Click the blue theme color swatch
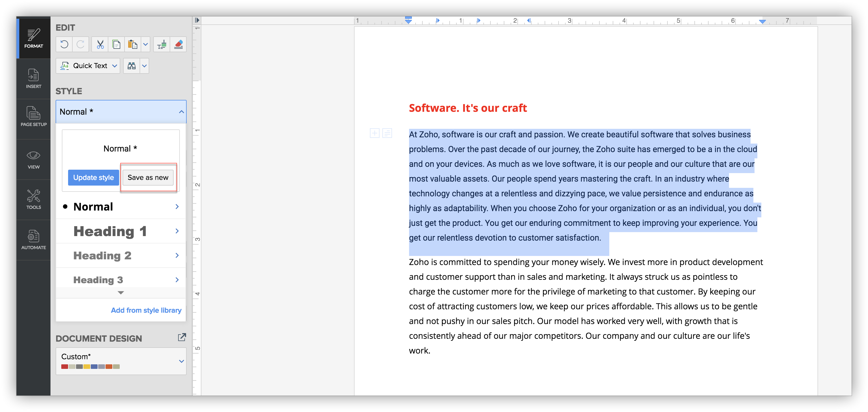The height and width of the screenshot is (412, 868). click(94, 367)
